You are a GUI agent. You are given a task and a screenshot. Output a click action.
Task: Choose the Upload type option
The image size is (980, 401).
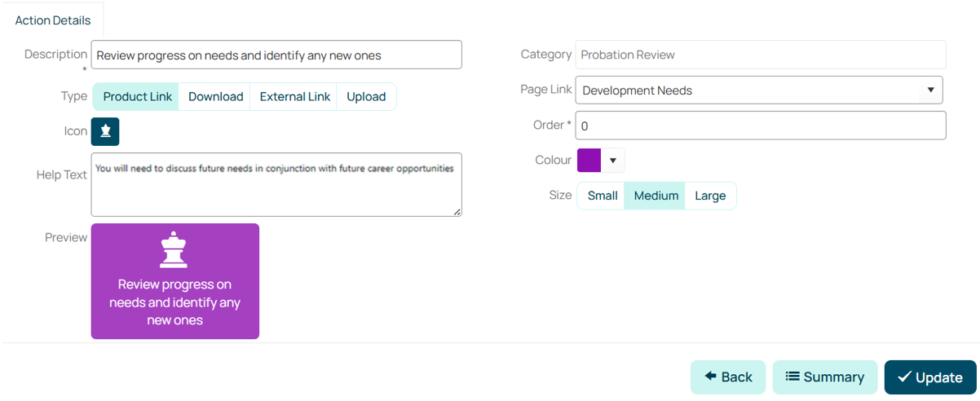click(366, 96)
